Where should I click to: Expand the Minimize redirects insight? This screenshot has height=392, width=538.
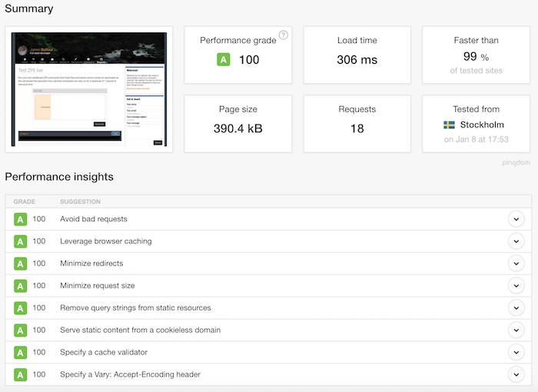tap(516, 264)
